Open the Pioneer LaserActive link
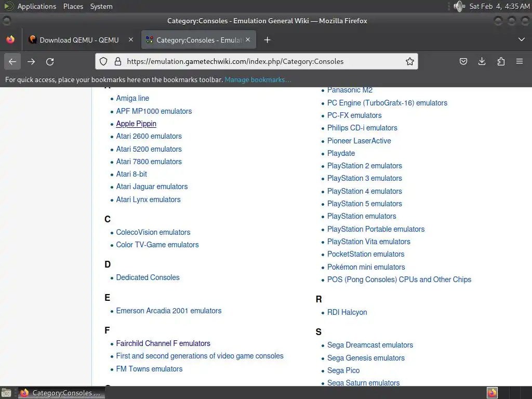 point(359,141)
